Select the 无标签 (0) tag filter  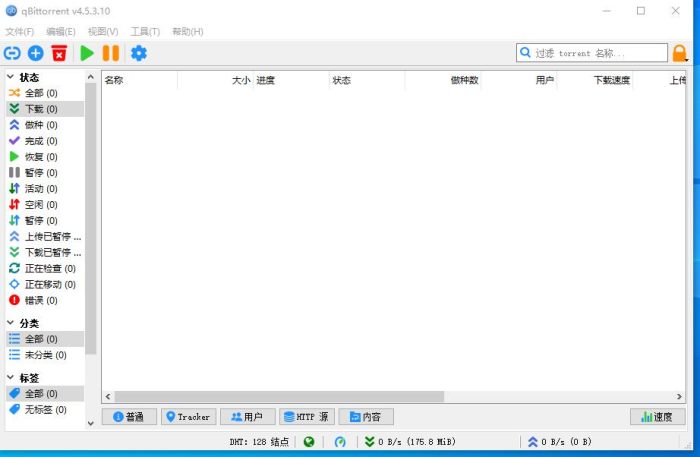pyautogui.click(x=45, y=409)
